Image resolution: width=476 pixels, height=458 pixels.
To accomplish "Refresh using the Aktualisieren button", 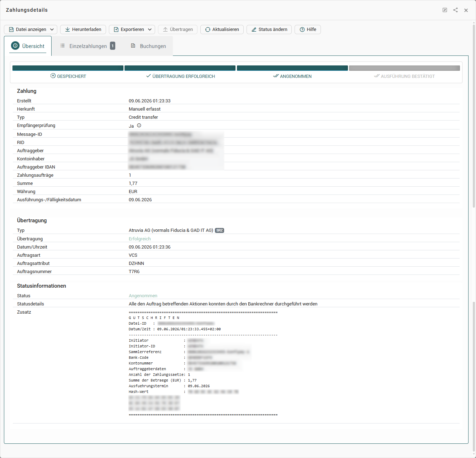I will [222, 30].
